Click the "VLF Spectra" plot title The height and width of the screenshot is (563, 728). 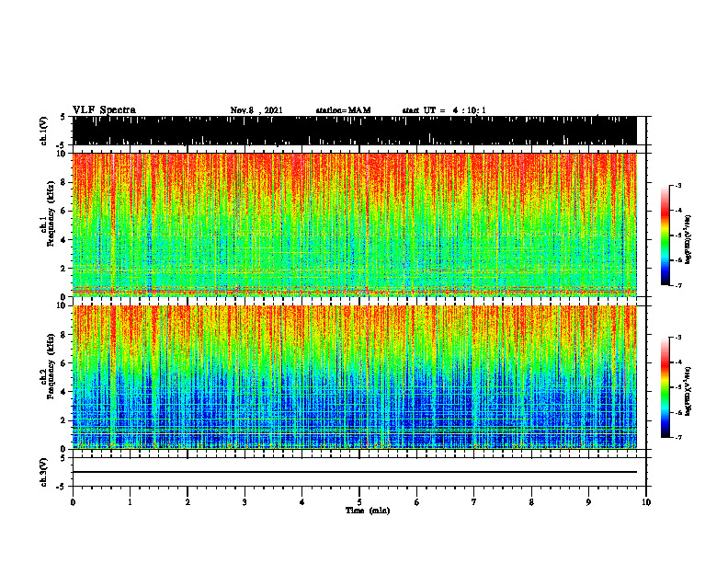[104, 110]
